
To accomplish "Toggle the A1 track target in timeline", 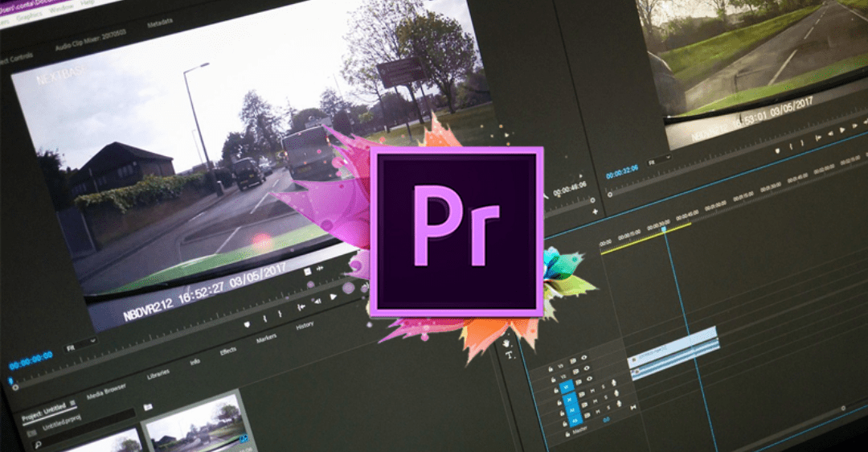I will [569, 398].
